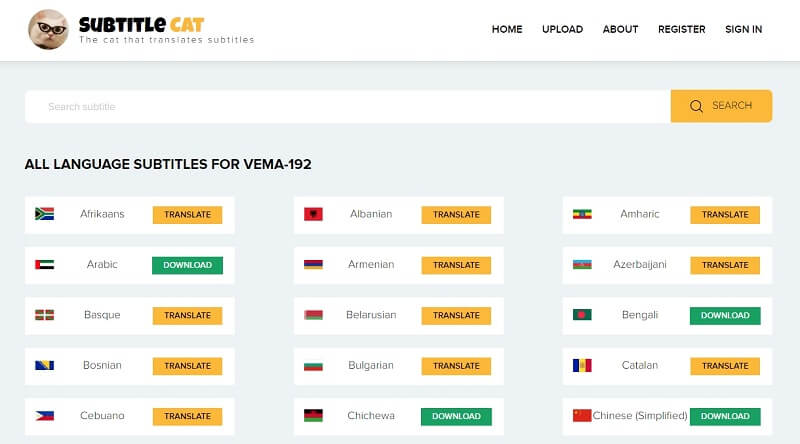Click SIGN IN in the header
The width and height of the screenshot is (800, 444).
tap(743, 30)
